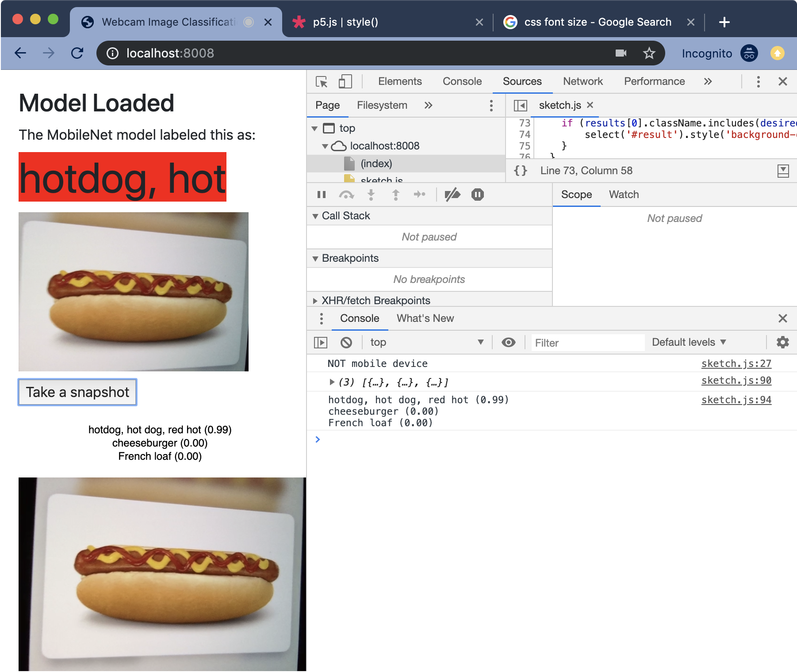Open source link sketch.js:90
The height and width of the screenshot is (672, 797).
(736, 380)
